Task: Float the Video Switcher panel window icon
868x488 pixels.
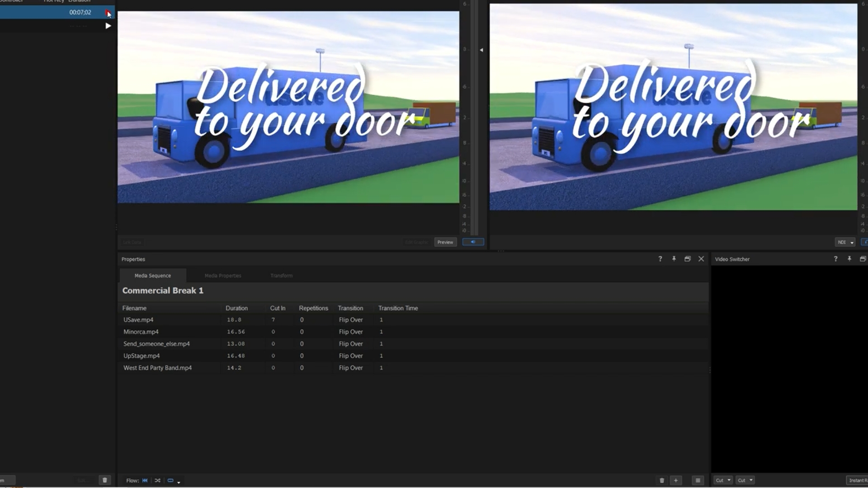Action: coord(863,259)
